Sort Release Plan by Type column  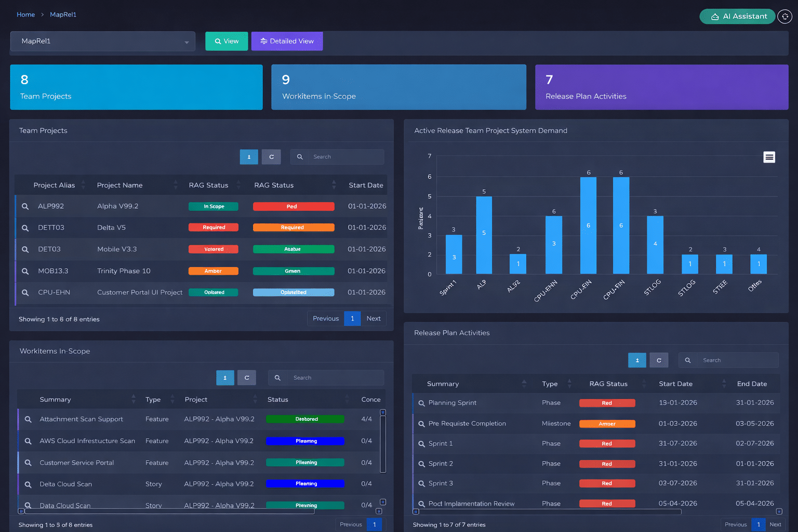point(550,384)
